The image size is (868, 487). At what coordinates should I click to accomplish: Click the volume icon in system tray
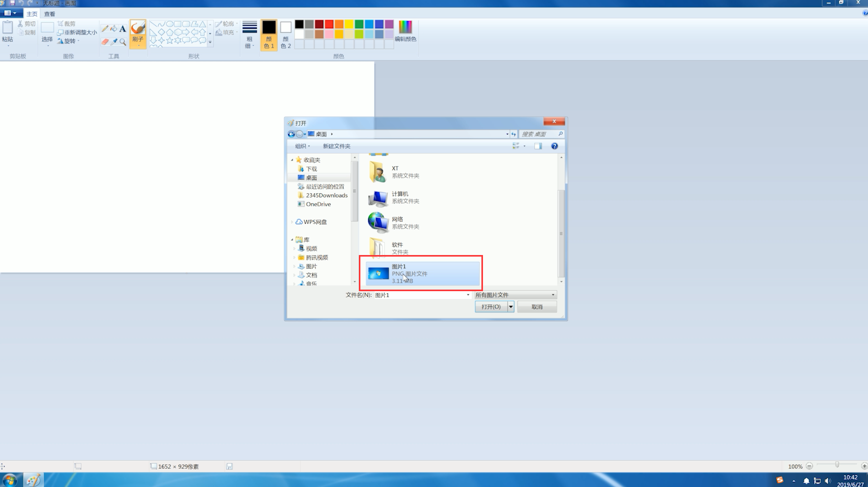(828, 481)
